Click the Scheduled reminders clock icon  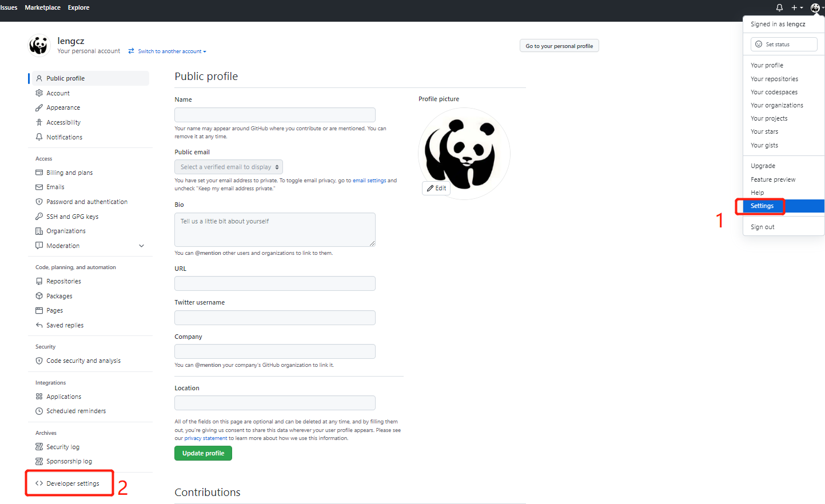[x=39, y=411]
